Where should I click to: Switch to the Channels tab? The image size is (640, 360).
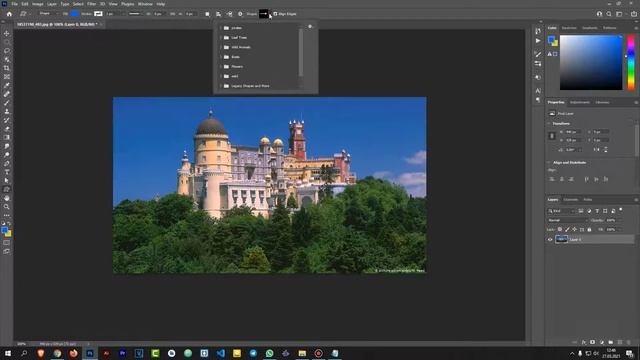(571, 200)
